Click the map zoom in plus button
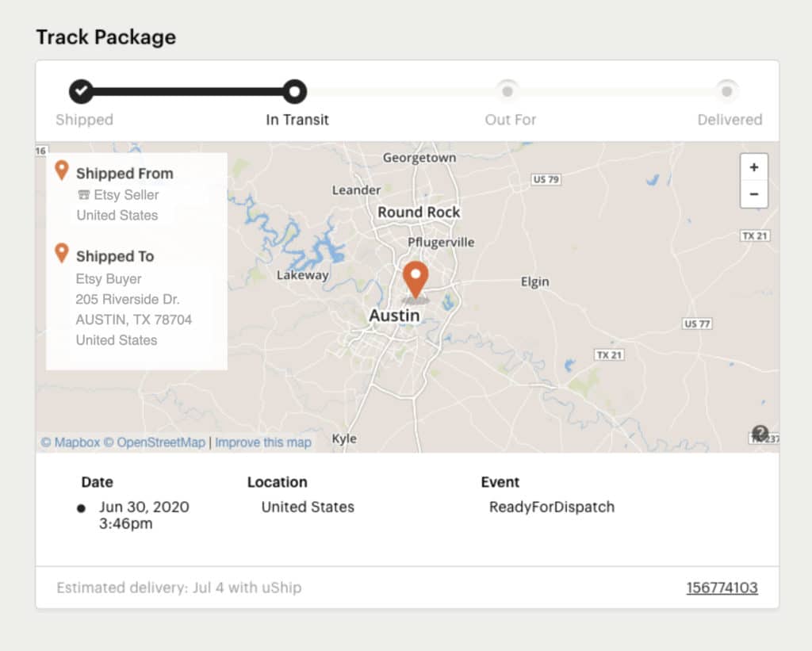This screenshot has width=812, height=651. point(753,167)
